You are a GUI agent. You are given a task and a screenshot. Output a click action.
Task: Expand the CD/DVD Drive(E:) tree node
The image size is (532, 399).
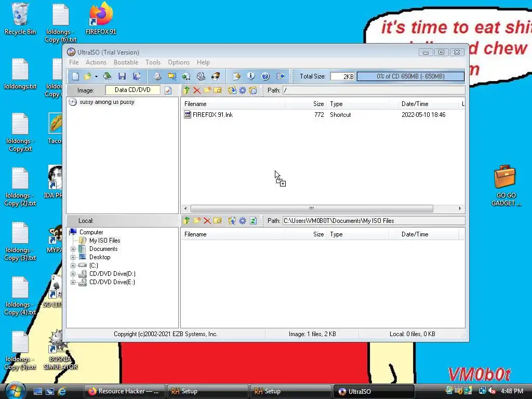(x=73, y=282)
